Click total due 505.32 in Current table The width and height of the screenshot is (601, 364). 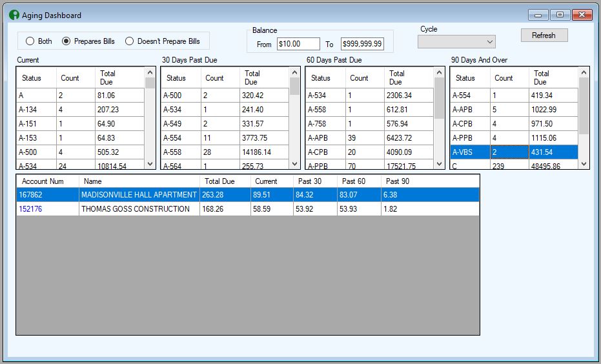coord(119,152)
